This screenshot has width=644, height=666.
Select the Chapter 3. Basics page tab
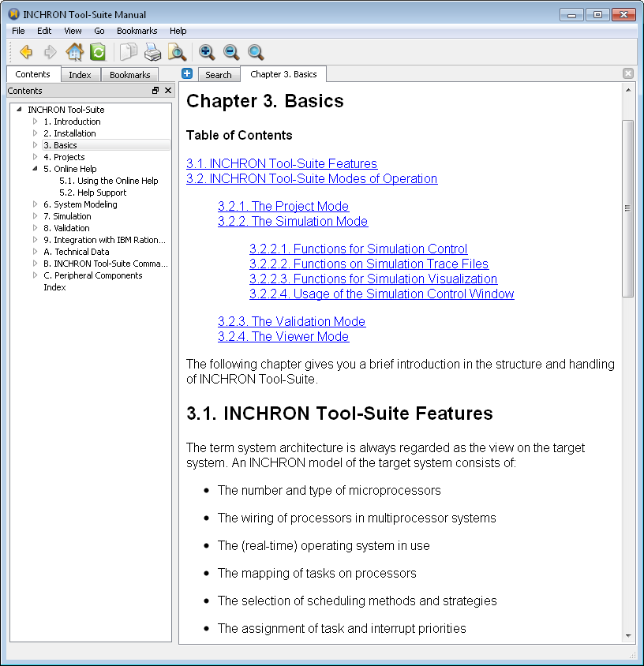point(283,74)
